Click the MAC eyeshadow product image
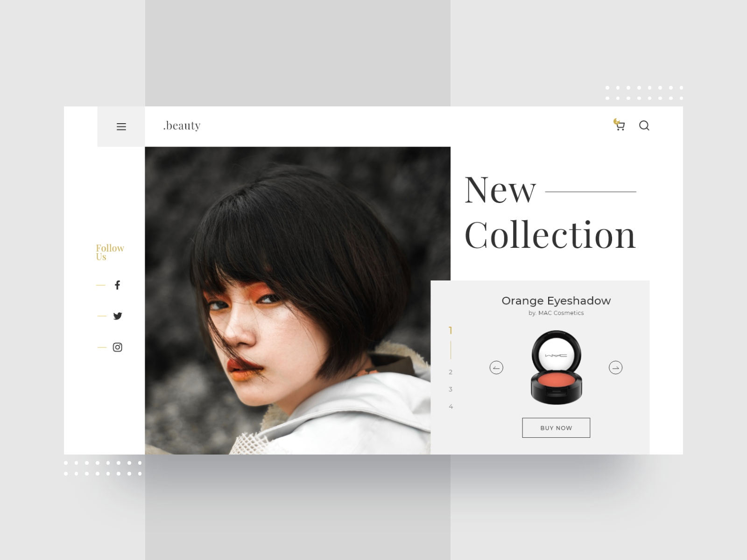Image resolution: width=747 pixels, height=560 pixels. (556, 366)
